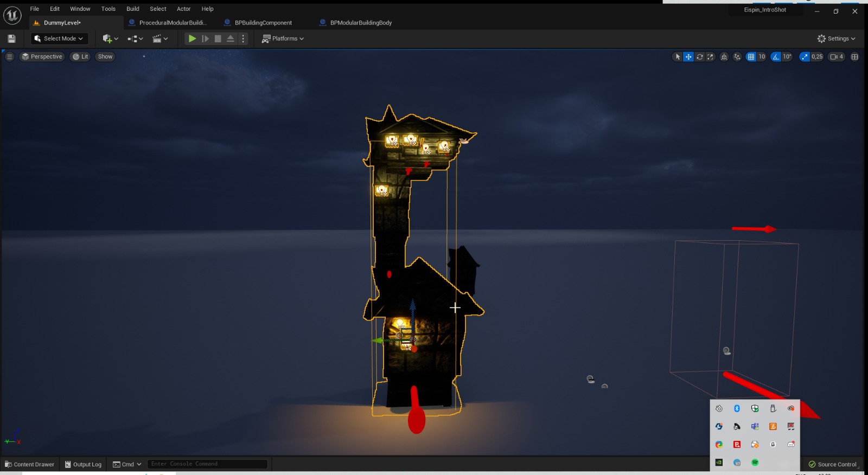Open the Build menu
The height and width of the screenshot is (475, 868).
[x=132, y=9]
